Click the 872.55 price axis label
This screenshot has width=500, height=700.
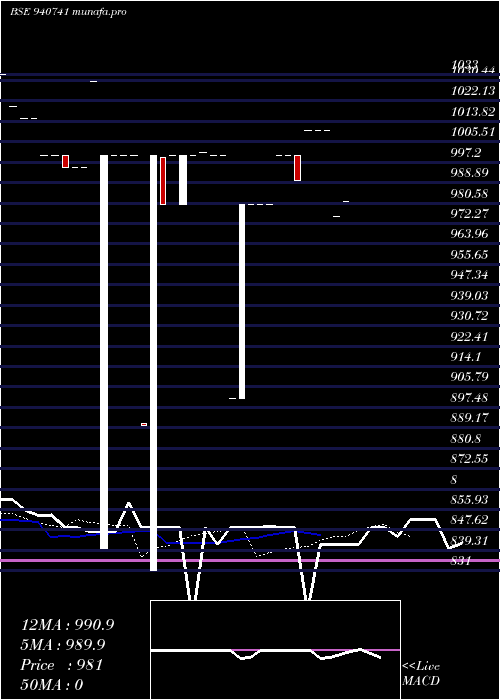(469, 459)
